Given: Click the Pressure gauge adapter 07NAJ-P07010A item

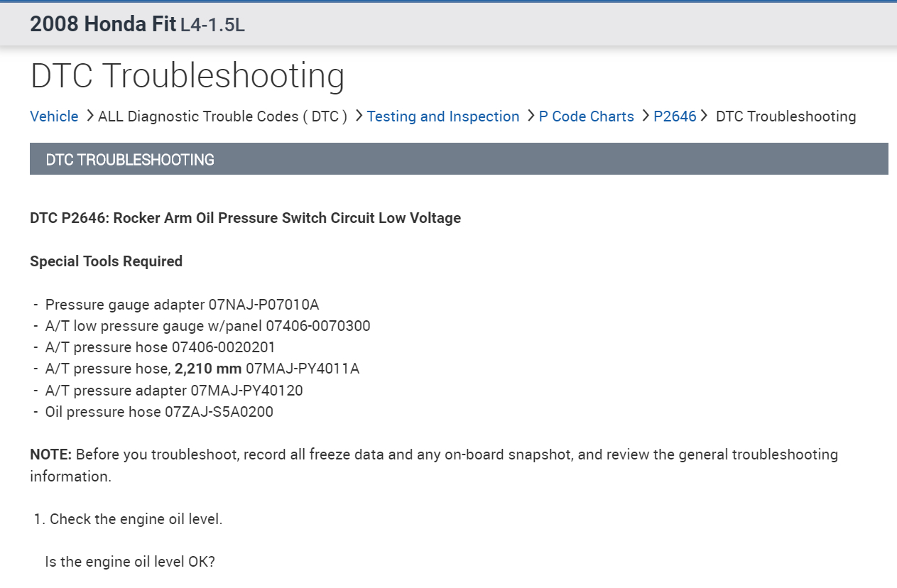Looking at the screenshot, I should [182, 305].
